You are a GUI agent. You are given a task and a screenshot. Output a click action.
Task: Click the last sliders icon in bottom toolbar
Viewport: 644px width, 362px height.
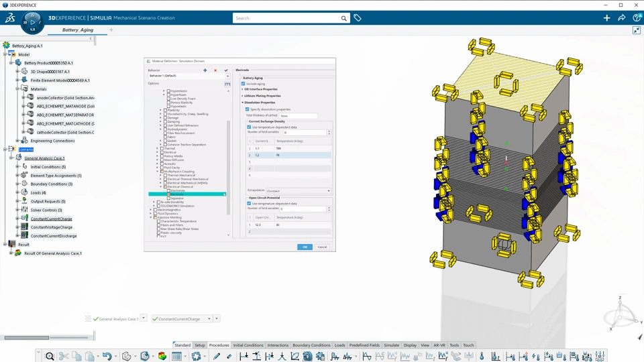pos(600,356)
